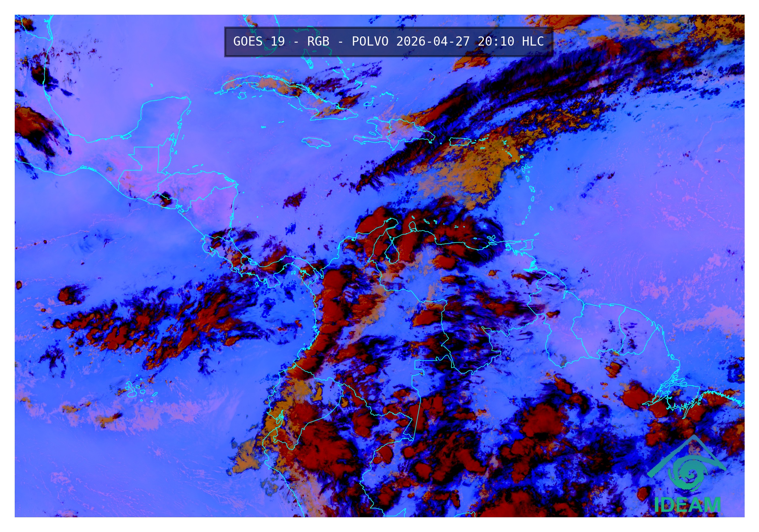Click the IDEAM green text label
This screenshot has height=532, width=759.
(687, 505)
